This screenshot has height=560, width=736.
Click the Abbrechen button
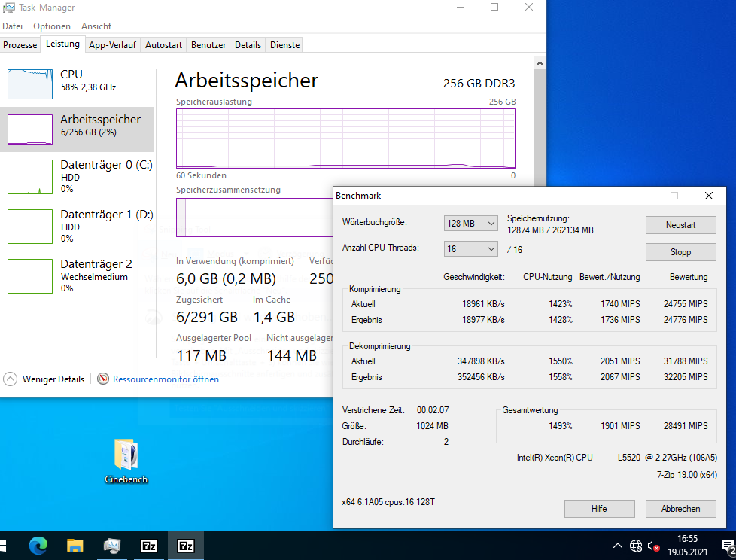click(680, 509)
